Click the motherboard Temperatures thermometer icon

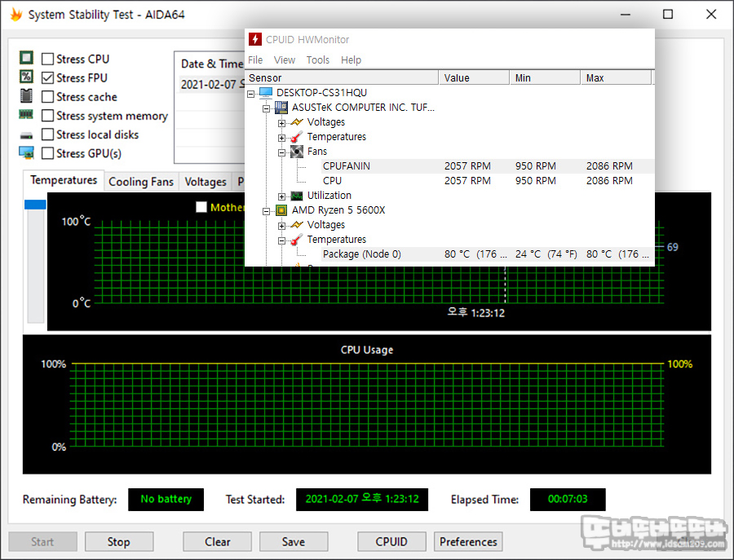(x=297, y=137)
